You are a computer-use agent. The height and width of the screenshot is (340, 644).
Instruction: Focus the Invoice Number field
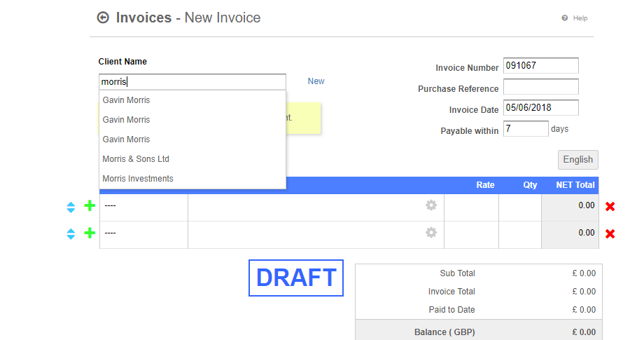click(x=540, y=66)
